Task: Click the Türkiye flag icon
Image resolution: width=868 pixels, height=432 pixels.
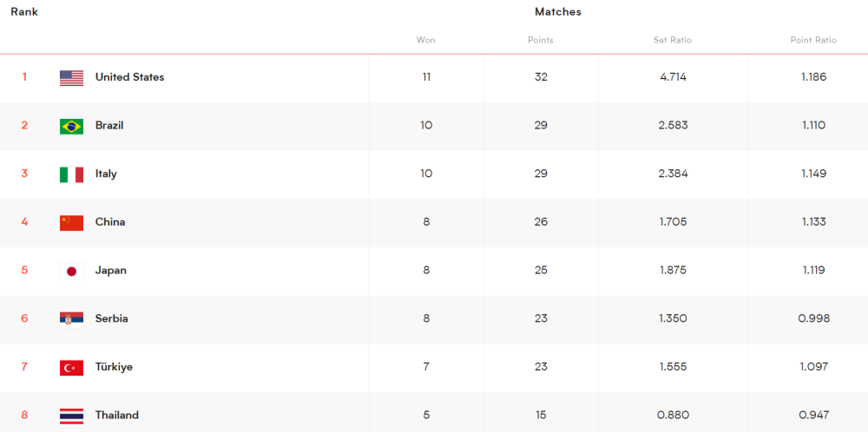Action: click(71, 367)
